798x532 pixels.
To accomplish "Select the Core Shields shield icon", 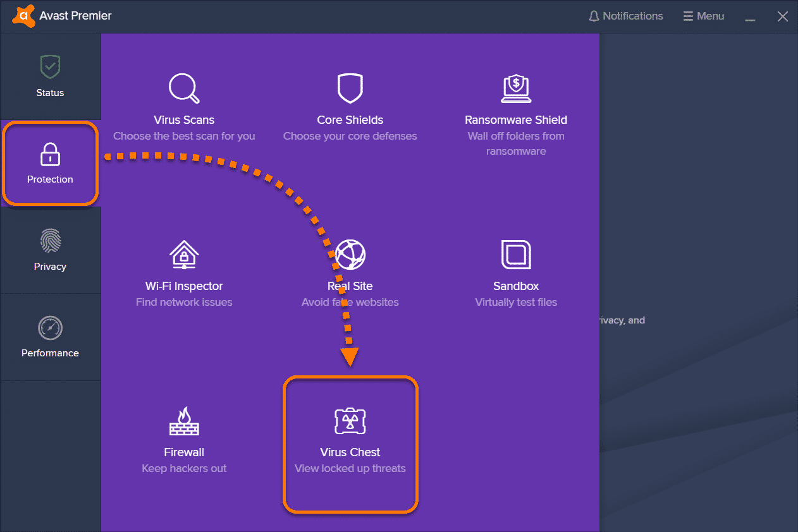I will coord(350,88).
